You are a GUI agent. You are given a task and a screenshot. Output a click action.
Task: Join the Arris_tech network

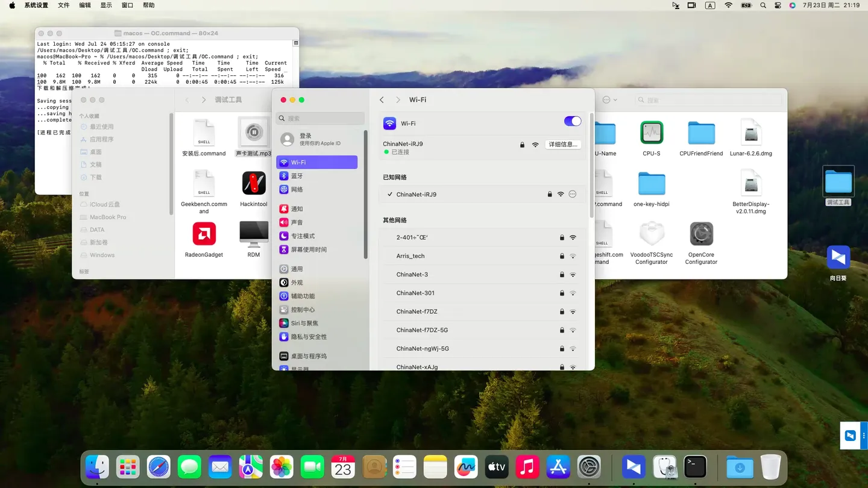pos(410,256)
